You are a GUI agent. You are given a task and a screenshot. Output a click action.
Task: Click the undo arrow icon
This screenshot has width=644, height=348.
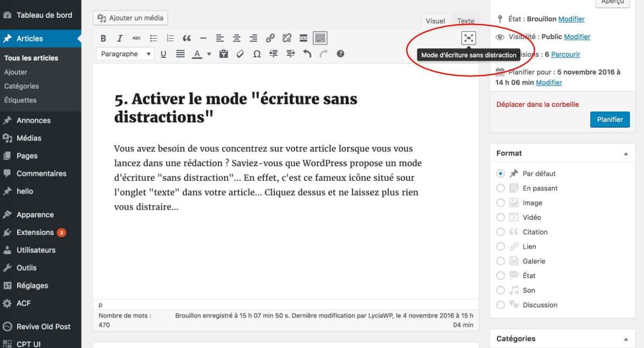[306, 54]
